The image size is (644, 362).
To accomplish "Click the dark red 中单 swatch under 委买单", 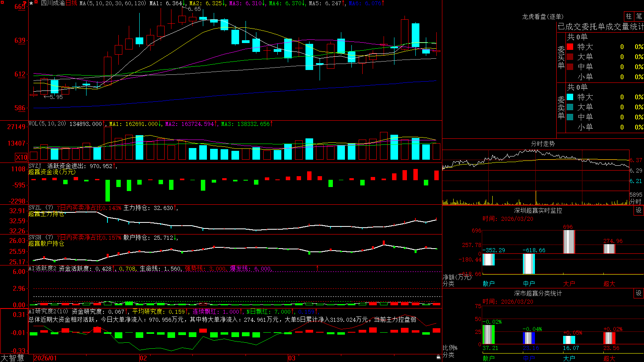I will (x=570, y=67).
